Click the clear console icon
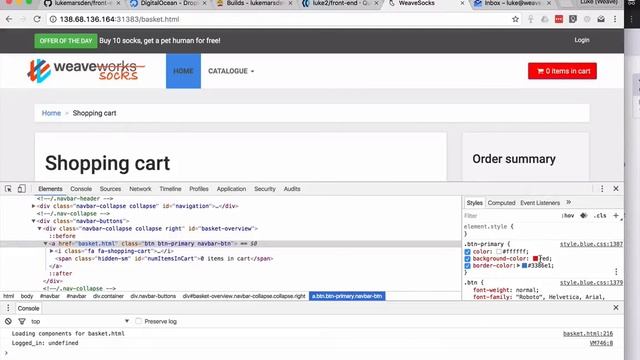Image resolution: width=640 pixels, height=360 pixels. click(8, 321)
